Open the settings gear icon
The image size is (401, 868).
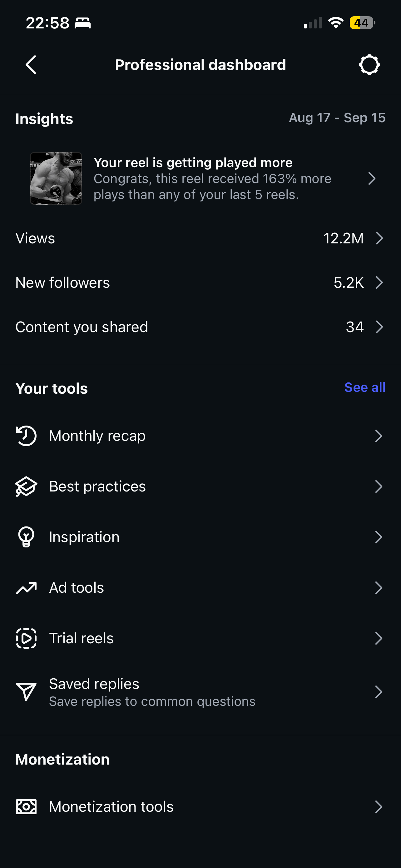(x=369, y=65)
